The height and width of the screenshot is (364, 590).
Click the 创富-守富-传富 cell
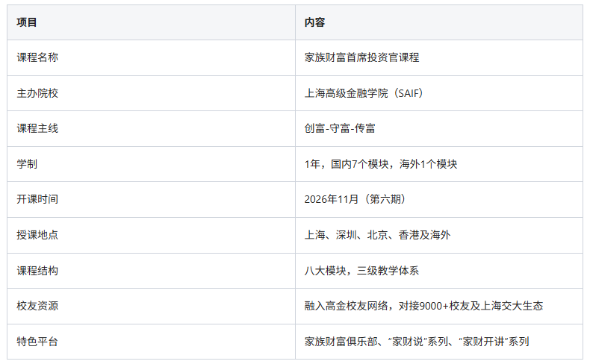(340, 128)
